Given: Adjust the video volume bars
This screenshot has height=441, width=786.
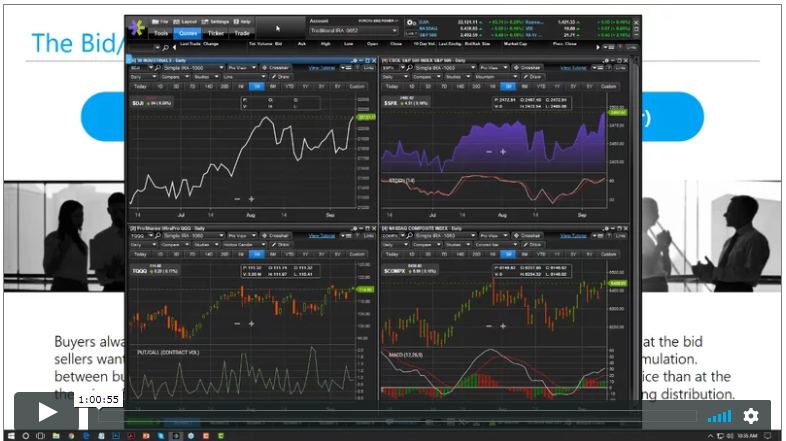Looking at the screenshot, I should 719,416.
